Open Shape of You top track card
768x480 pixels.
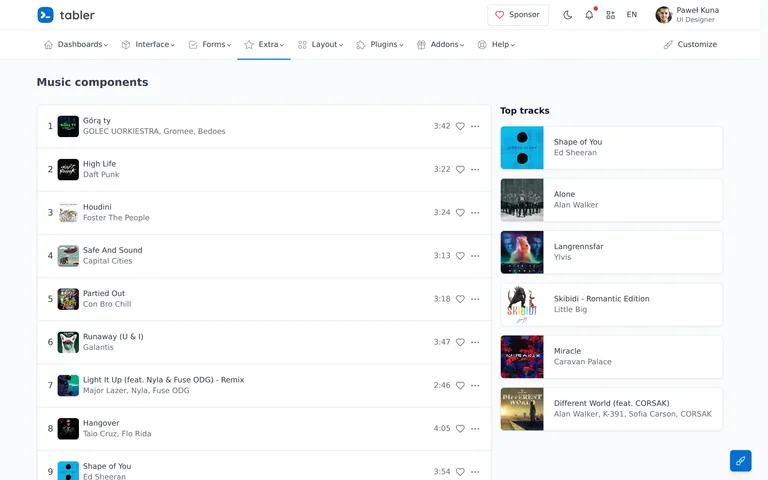tap(611, 147)
